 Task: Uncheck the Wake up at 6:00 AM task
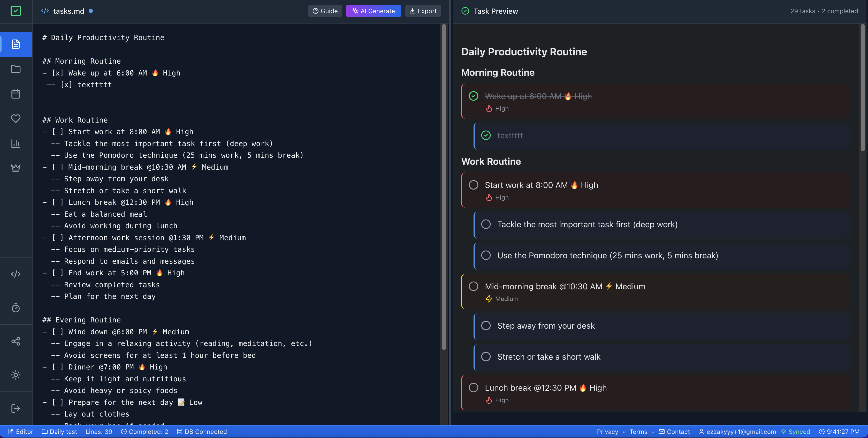pos(474,96)
